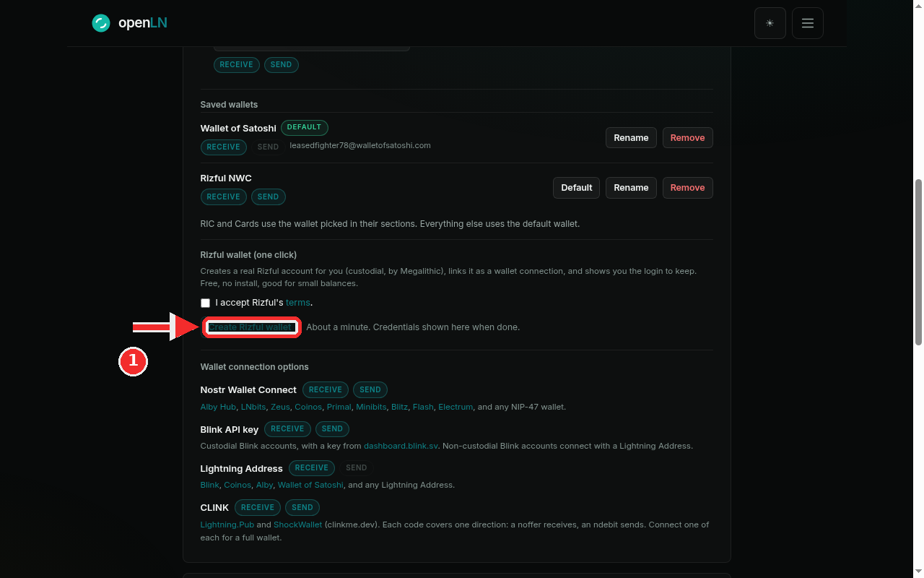Open the Blitz link
This screenshot has width=924, height=578.
click(399, 407)
